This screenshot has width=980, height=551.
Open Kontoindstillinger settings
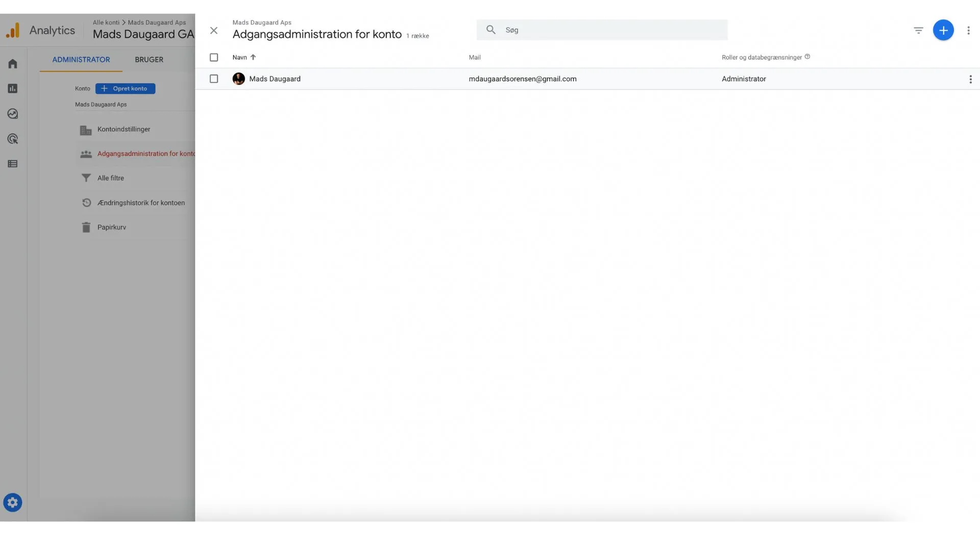click(124, 130)
